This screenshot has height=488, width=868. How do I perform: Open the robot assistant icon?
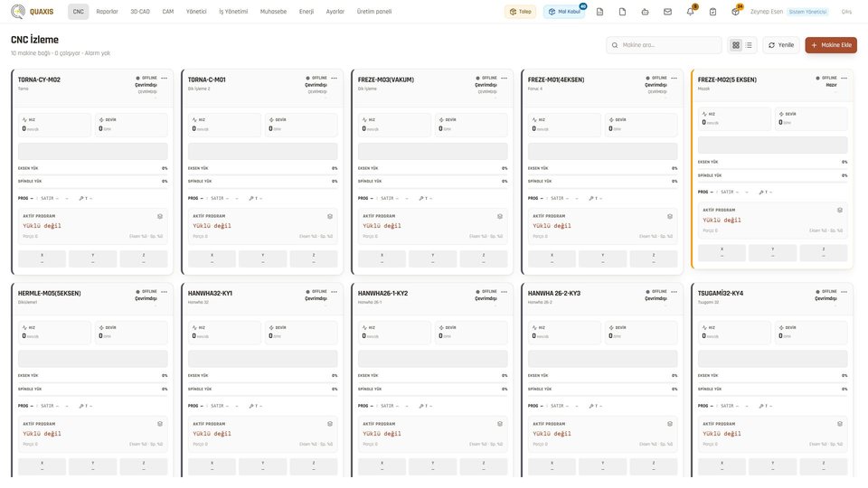645,12
